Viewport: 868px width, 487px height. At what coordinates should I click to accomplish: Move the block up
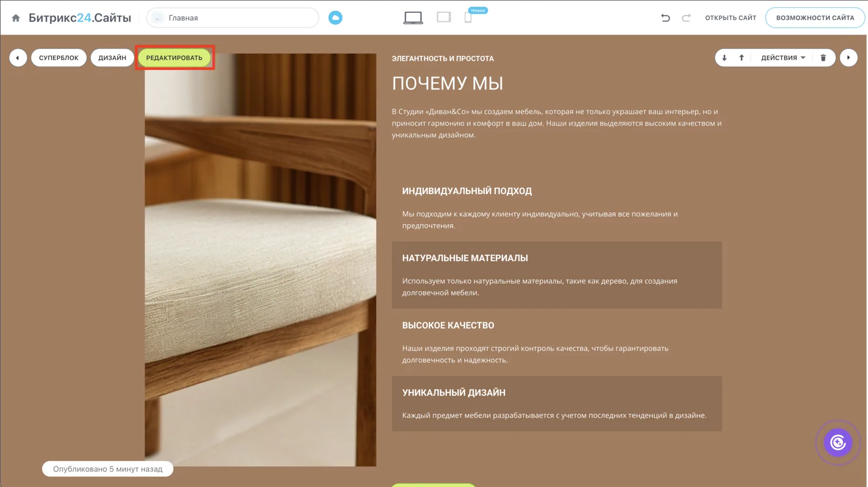(741, 58)
